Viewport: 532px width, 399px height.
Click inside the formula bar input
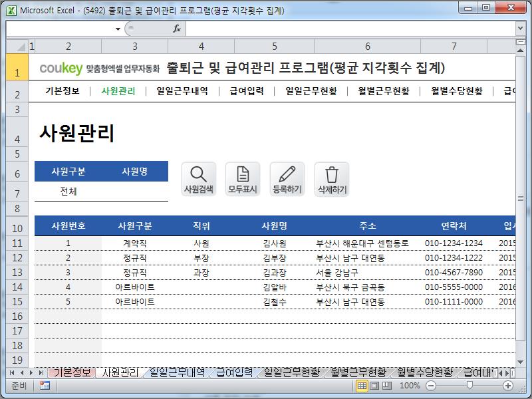(x=350, y=29)
